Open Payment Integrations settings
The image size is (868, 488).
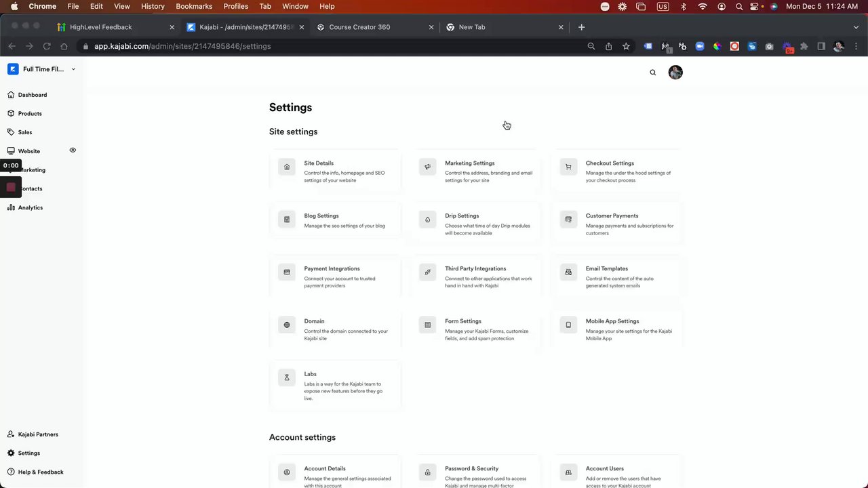click(x=332, y=268)
